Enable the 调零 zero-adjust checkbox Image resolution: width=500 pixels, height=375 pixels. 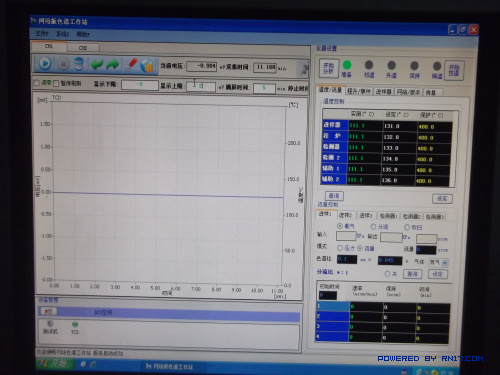[37, 82]
